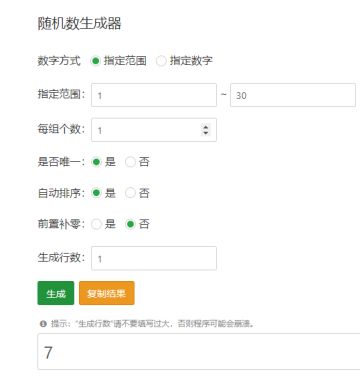Increase 每组个数 with the up arrow
The width and height of the screenshot is (360, 376).
click(x=206, y=127)
